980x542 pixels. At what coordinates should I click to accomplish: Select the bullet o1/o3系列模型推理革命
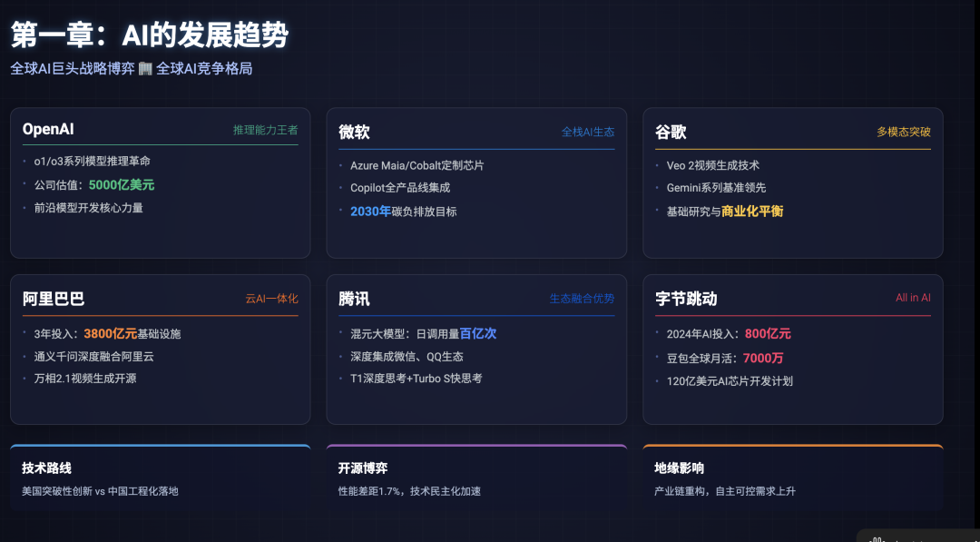(x=92, y=162)
